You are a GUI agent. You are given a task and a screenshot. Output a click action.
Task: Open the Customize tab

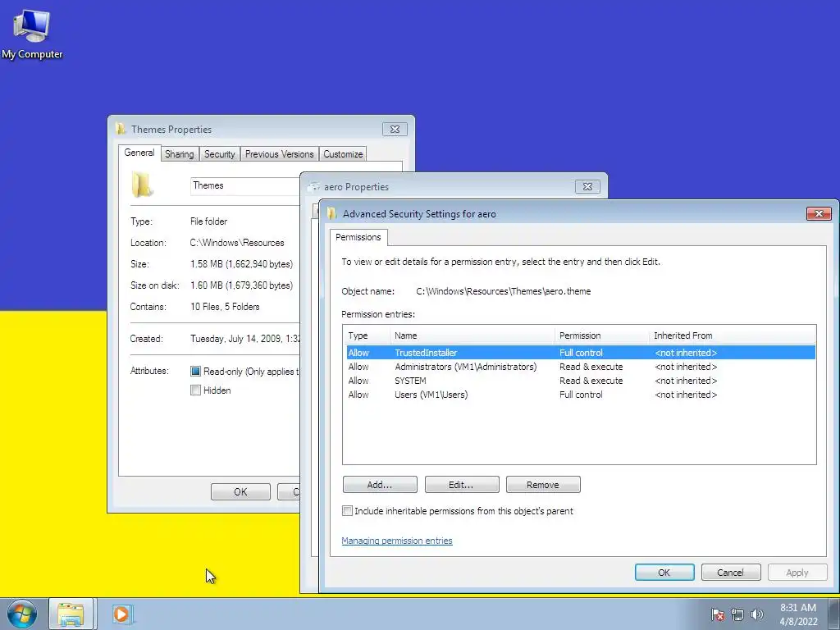pyautogui.click(x=343, y=154)
